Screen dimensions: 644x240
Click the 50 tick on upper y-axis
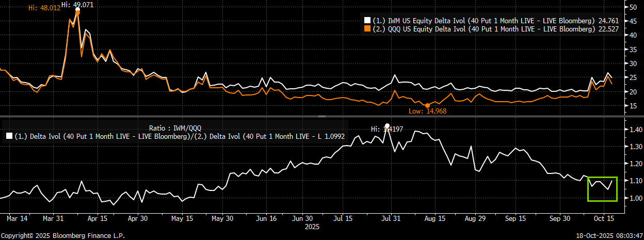632,7
